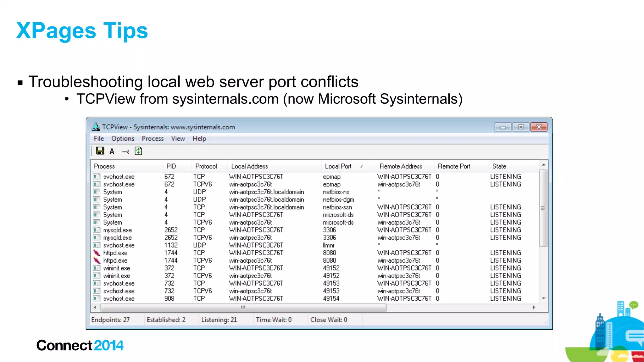Image resolution: width=644 pixels, height=362 pixels.
Task: Sort by the Local Address column header
Action: (x=274, y=166)
